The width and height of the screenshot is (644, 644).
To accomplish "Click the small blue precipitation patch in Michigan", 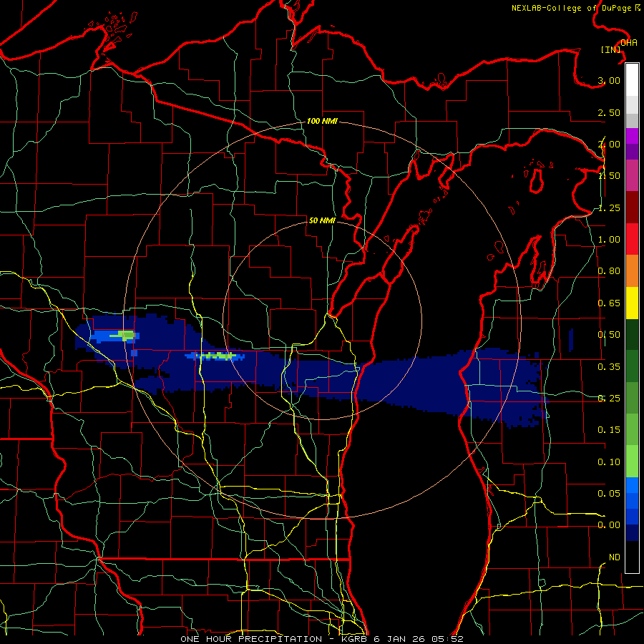I will [571, 340].
